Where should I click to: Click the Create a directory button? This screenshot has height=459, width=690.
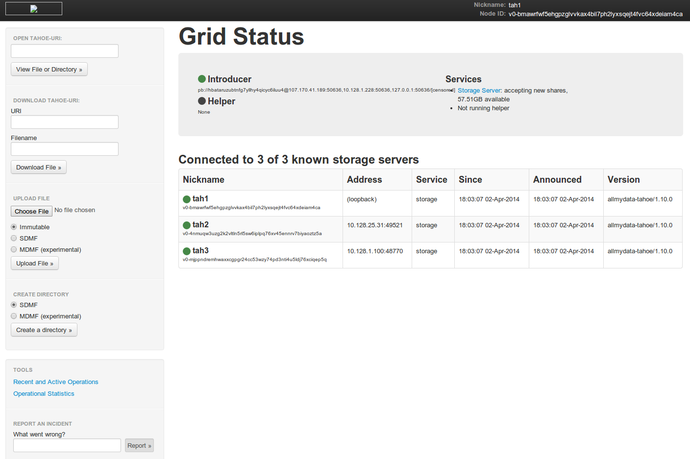(44, 330)
